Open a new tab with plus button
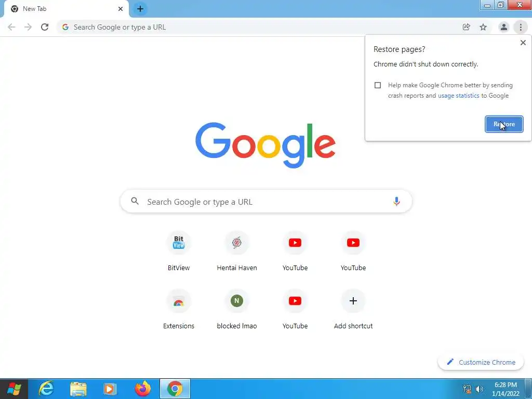Image resolution: width=532 pixels, height=399 pixels. pyautogui.click(x=140, y=9)
